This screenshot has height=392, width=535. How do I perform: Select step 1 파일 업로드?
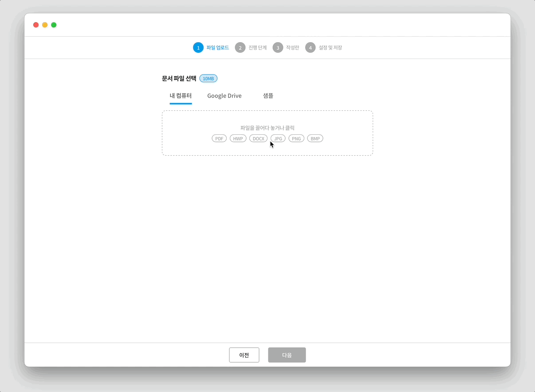[x=211, y=47]
